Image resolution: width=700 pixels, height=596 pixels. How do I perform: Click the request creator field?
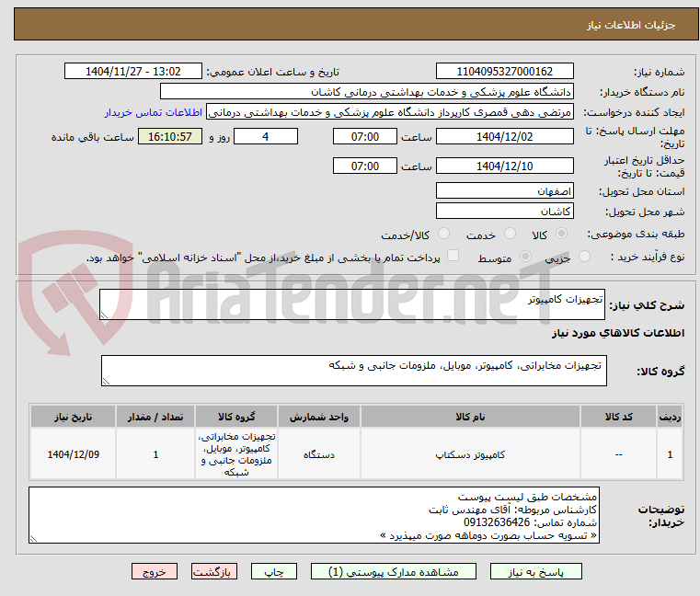click(390, 112)
